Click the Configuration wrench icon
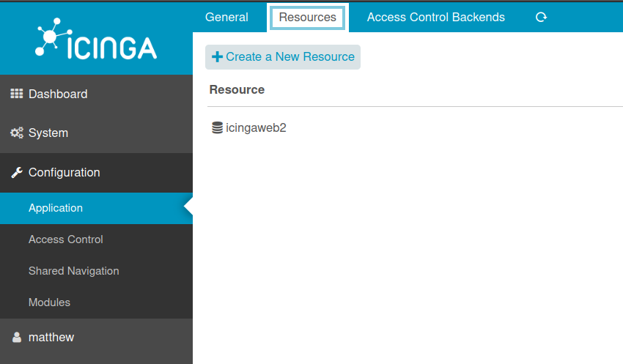This screenshot has width=623, height=364. tap(17, 173)
